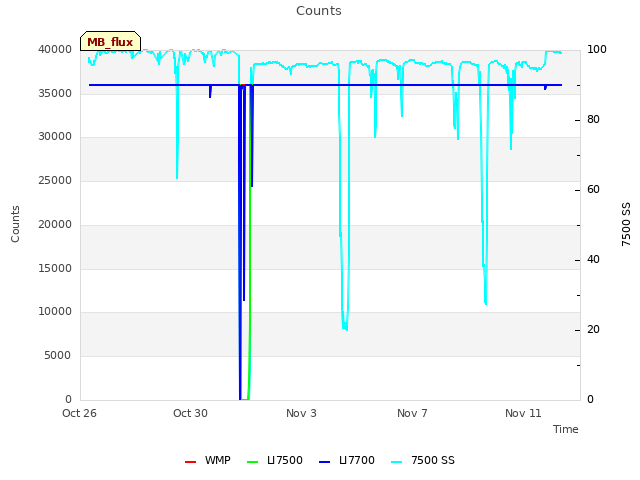Image resolution: width=640 pixels, height=480 pixels.
Task: Click the cyan 7500 SS legend marker
Action: pos(397,462)
